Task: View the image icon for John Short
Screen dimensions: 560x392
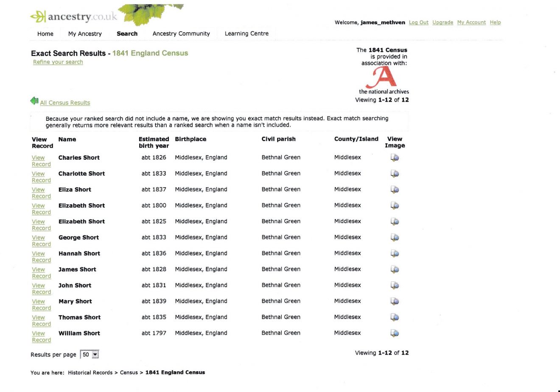Action: 395,285
